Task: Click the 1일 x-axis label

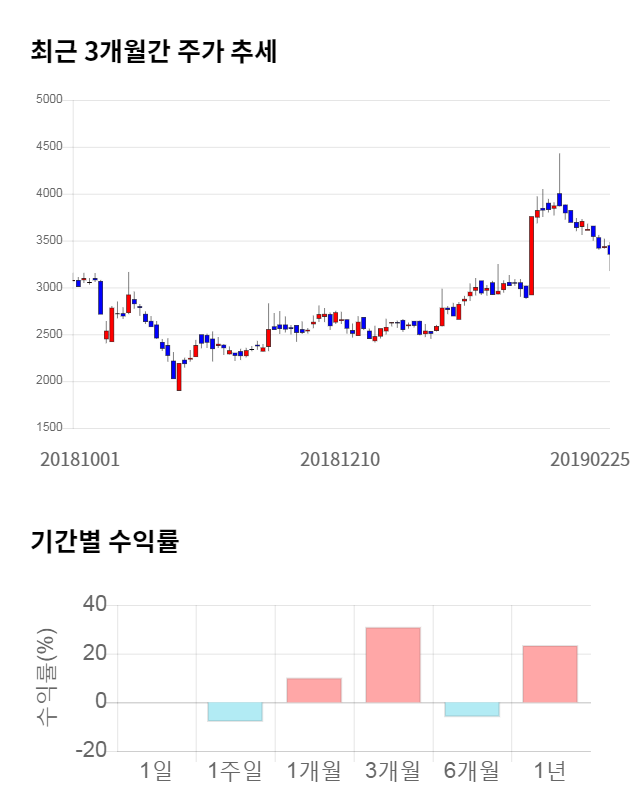Action: tap(156, 771)
